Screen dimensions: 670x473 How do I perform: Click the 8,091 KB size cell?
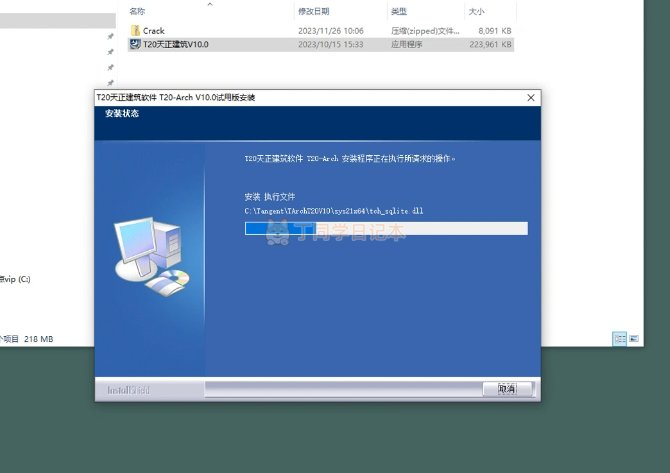495,31
